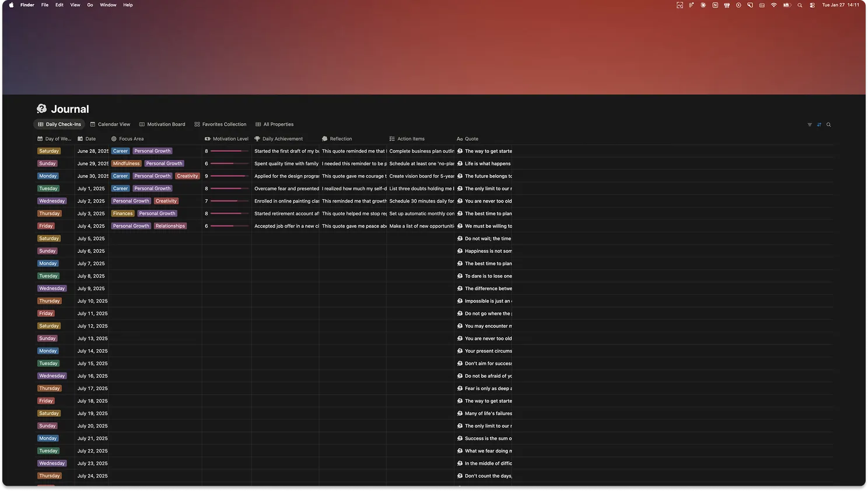
Task: Open the Quote property options menu
Action: point(471,138)
